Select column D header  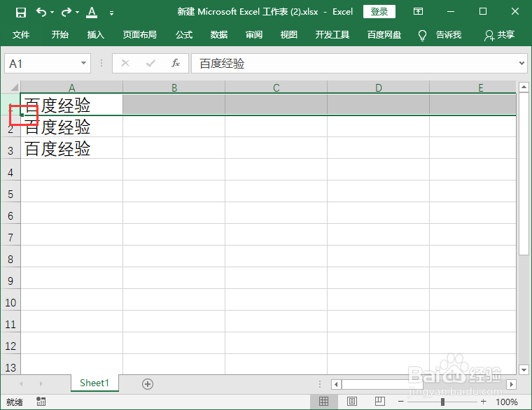coord(378,87)
